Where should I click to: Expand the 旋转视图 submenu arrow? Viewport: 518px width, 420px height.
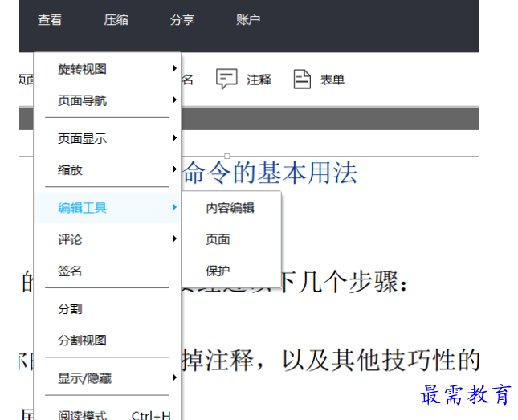[174, 68]
